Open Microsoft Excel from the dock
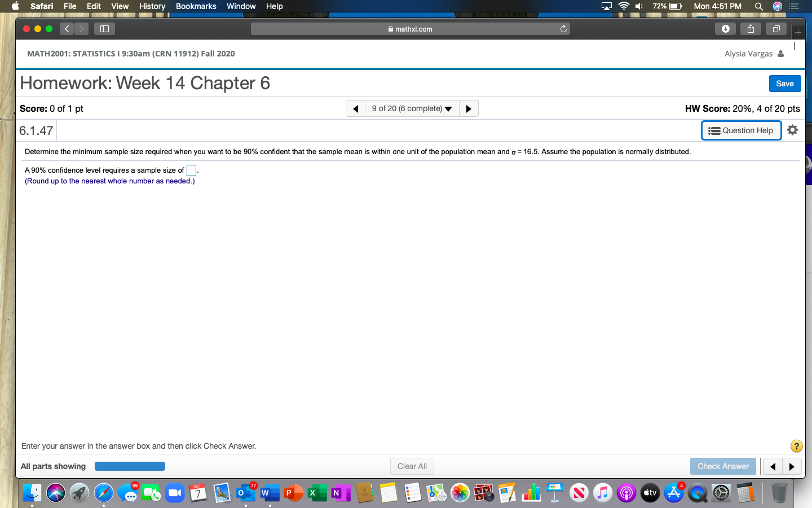Screen dimensions: 812x508 pos(317,493)
